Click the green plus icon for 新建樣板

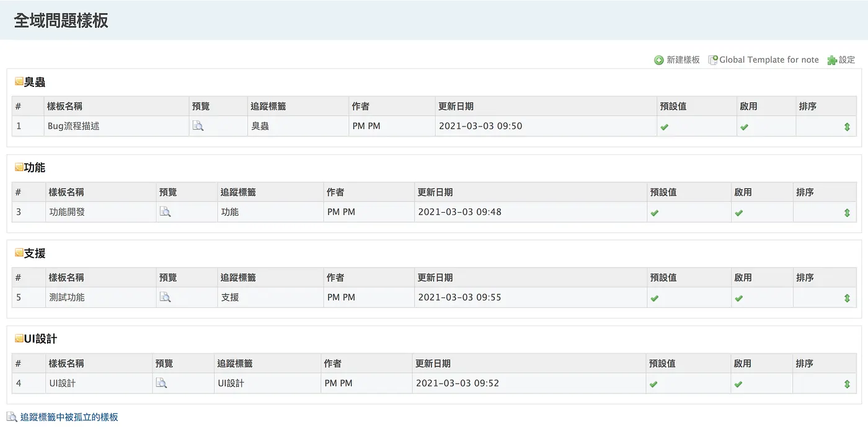point(659,60)
